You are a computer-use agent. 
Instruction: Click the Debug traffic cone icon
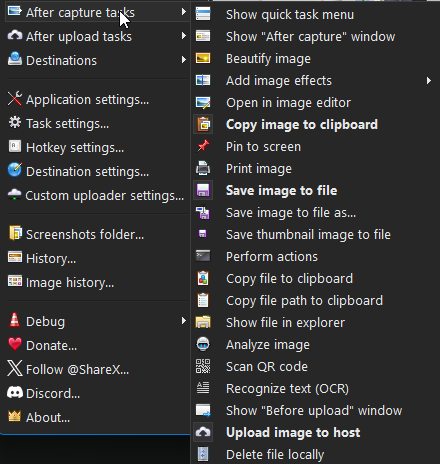pos(14,320)
